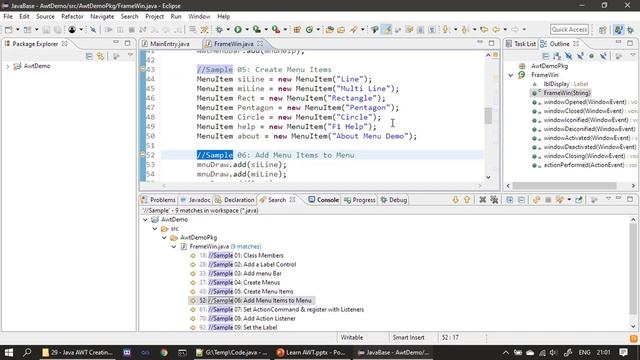
Task: Expand the AwtDemo project in Package Explorer
Action: pyautogui.click(x=7, y=66)
